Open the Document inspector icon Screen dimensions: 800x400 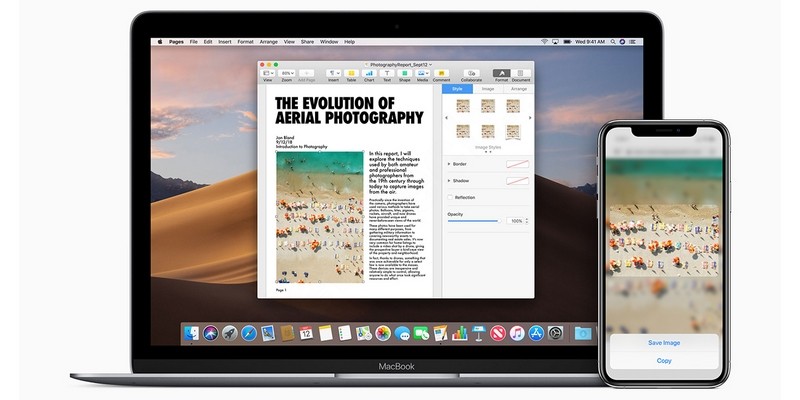pyautogui.click(x=520, y=73)
